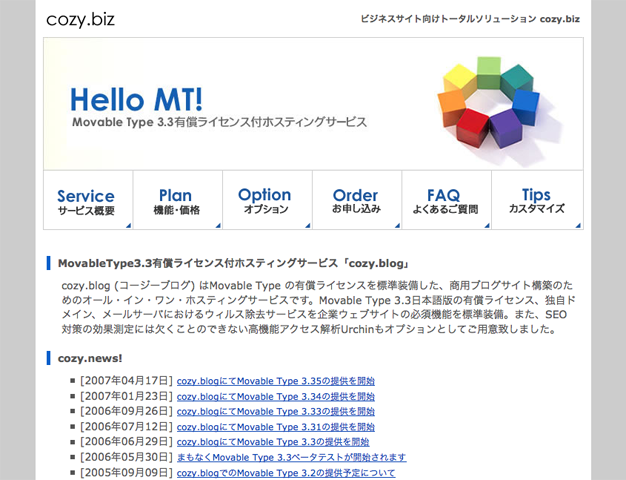Click the date text [2006年07月12日]

click(x=126, y=427)
